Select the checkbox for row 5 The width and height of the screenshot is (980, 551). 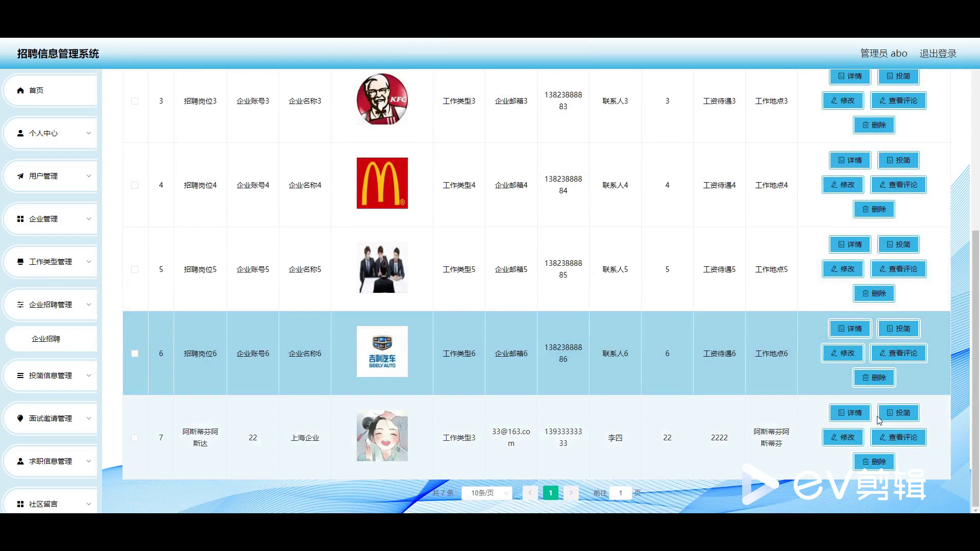(135, 269)
